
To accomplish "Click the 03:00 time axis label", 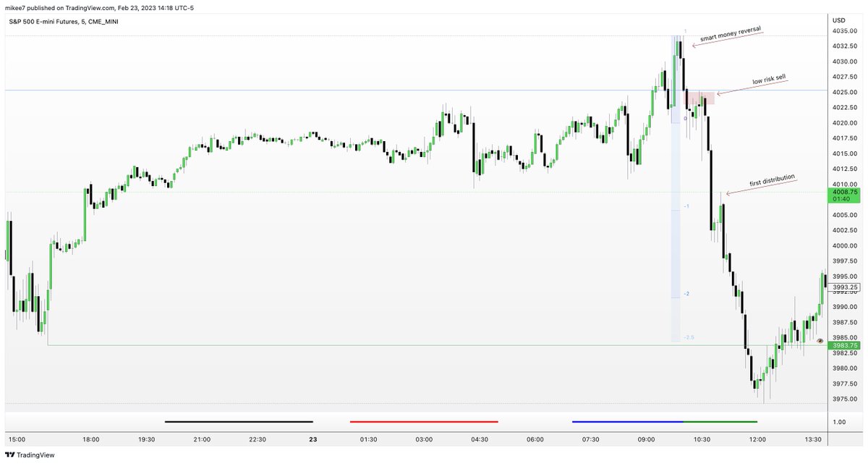I will pyautogui.click(x=424, y=439).
